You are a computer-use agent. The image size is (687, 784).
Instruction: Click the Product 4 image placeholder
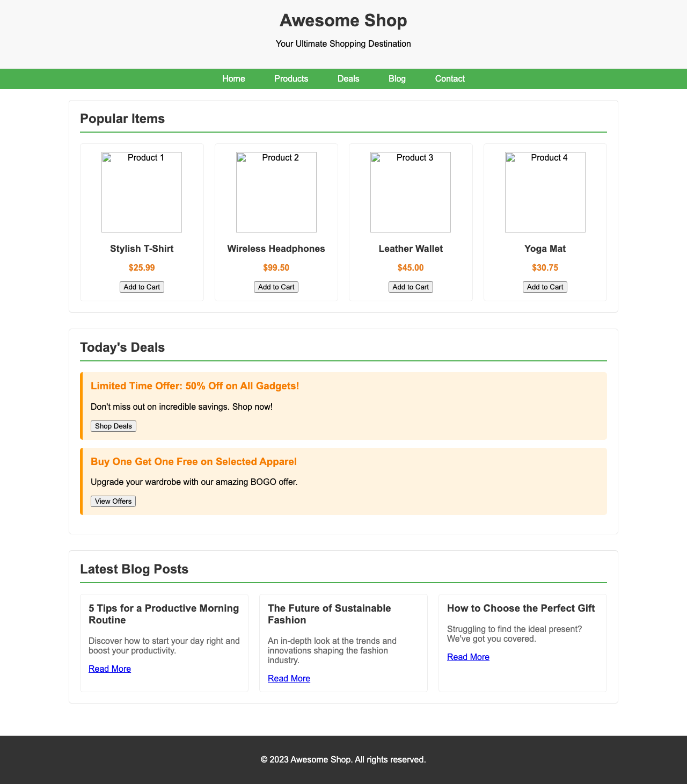pos(545,192)
